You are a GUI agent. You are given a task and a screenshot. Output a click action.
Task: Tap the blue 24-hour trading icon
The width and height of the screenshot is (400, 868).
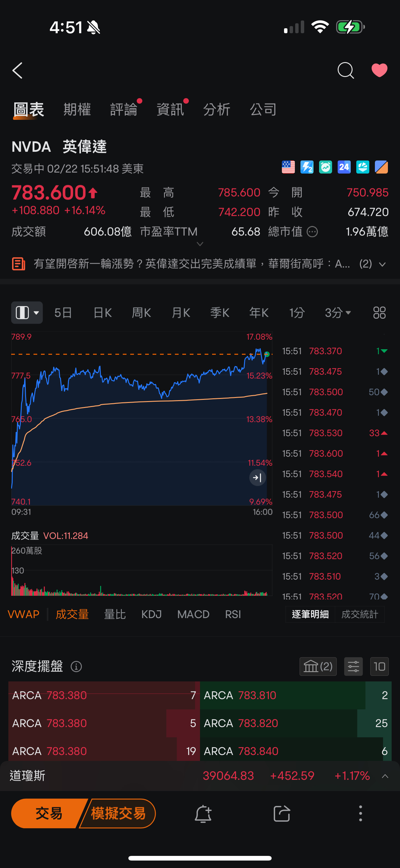click(x=344, y=167)
